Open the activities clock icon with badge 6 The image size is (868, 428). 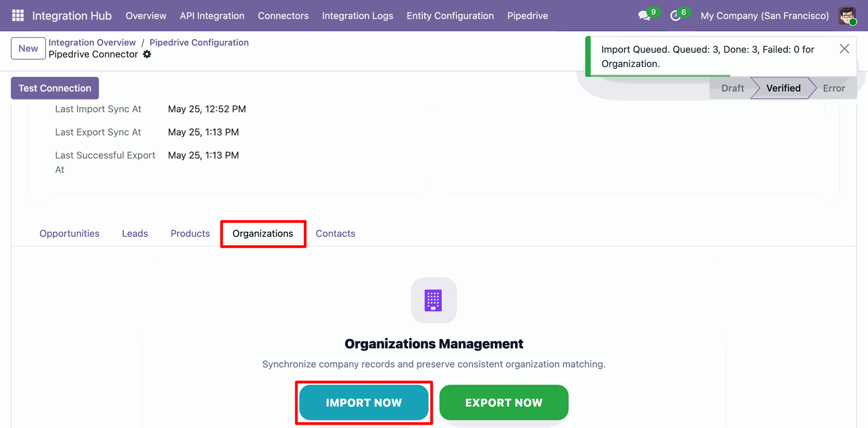[679, 15]
